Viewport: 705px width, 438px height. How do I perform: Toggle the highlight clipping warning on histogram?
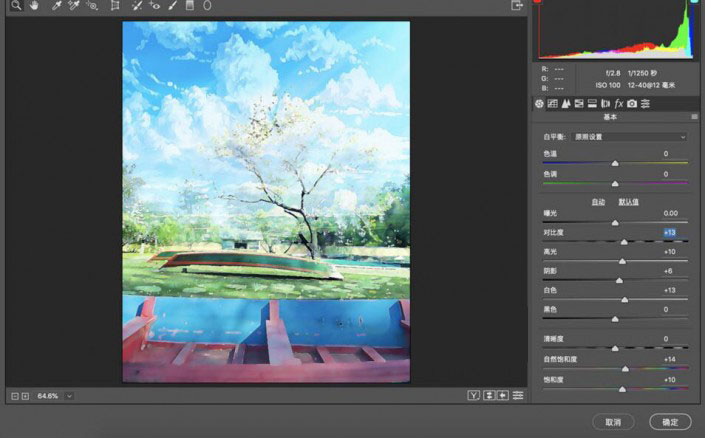(x=694, y=3)
